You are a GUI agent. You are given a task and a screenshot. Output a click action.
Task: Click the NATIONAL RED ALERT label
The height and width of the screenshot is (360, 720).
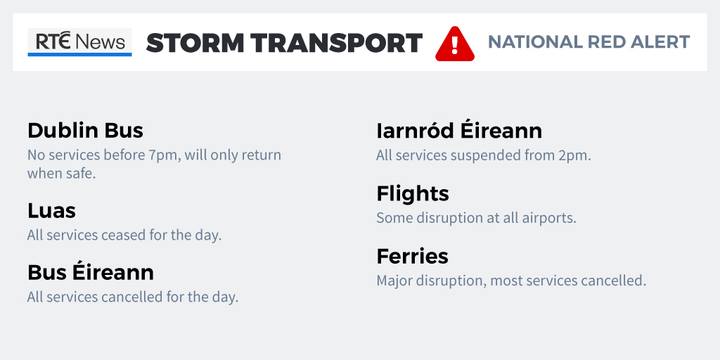pos(589,42)
